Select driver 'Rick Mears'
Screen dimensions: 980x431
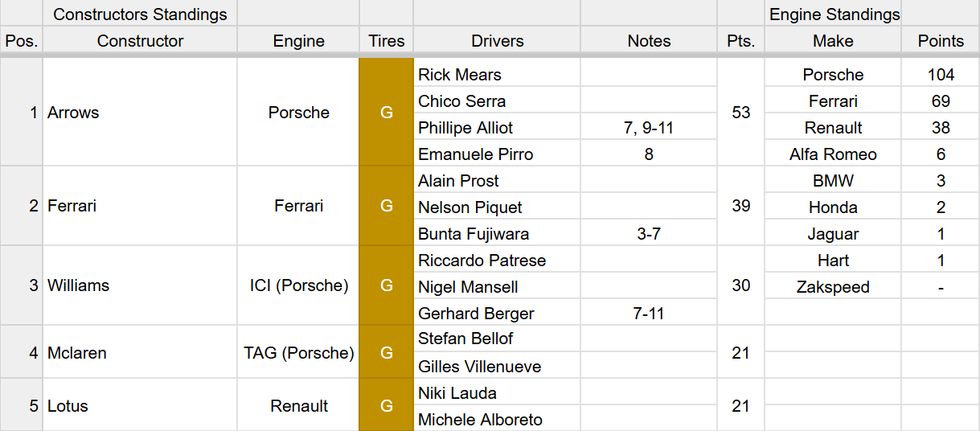(x=497, y=74)
